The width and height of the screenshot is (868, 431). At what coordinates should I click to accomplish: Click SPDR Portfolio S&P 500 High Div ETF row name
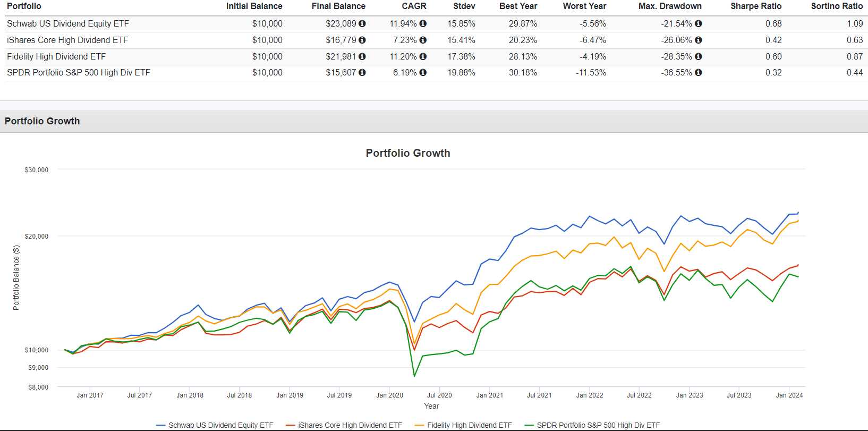coord(79,72)
